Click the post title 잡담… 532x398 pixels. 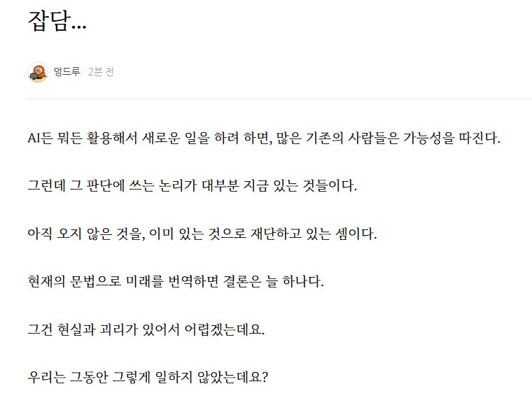pyautogui.click(x=57, y=22)
